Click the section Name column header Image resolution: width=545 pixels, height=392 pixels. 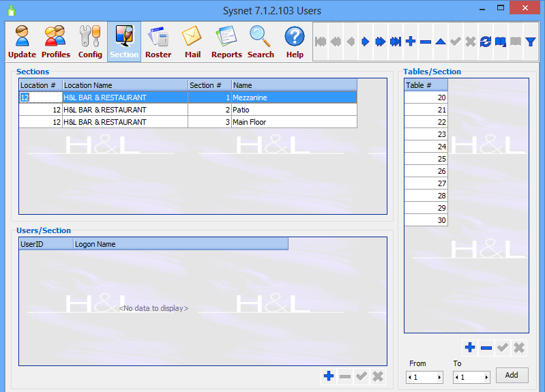click(x=295, y=85)
